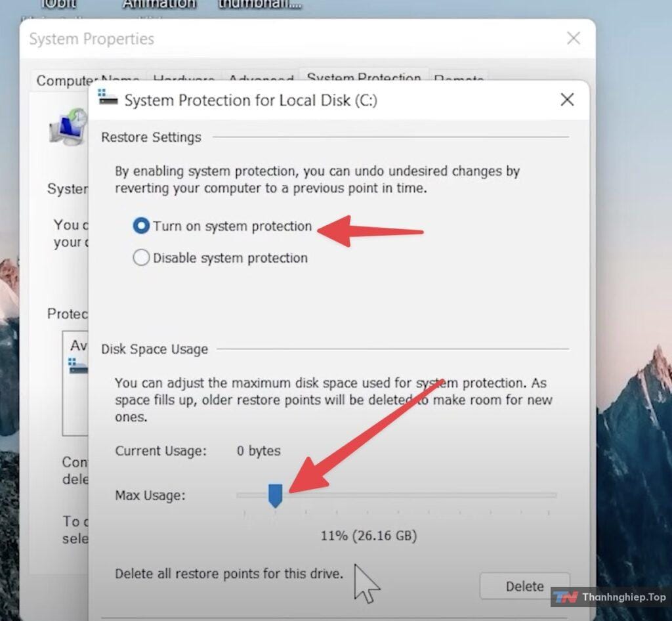The image size is (672, 621).
Task: Open the Hardware tab
Action: (184, 79)
